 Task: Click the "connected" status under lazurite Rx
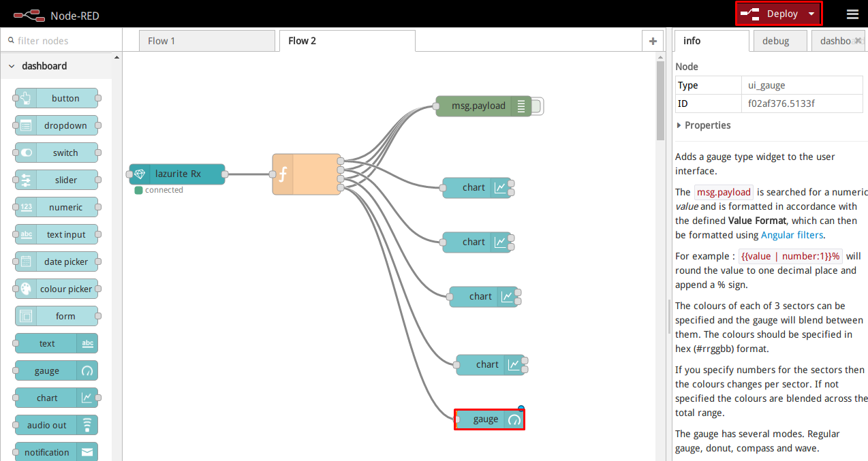pyautogui.click(x=159, y=190)
